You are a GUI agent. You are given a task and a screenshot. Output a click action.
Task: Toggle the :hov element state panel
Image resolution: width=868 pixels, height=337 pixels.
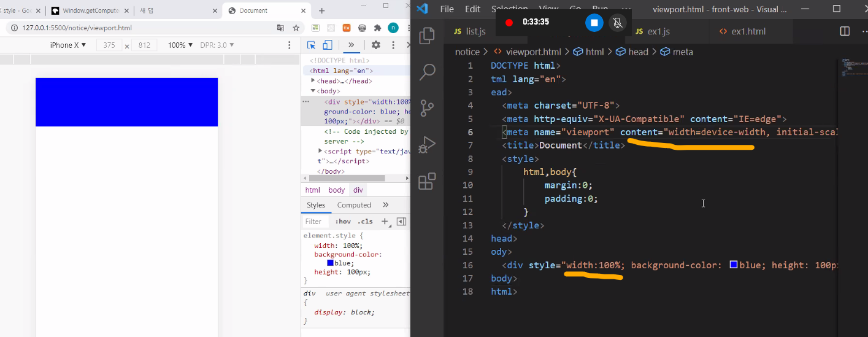(343, 222)
